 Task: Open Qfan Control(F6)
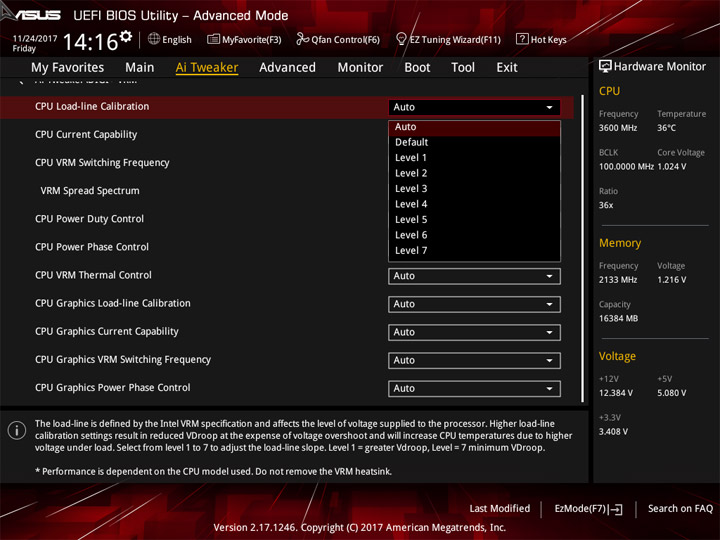[338, 39]
